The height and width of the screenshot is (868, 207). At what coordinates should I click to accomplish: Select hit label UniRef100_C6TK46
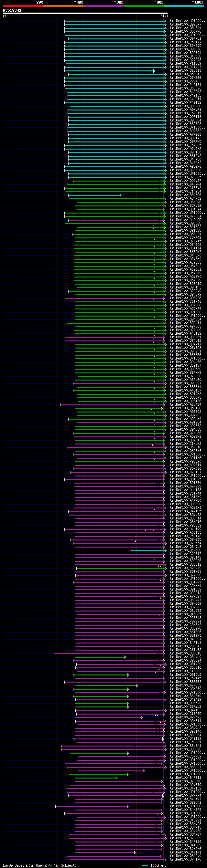(186, 302)
